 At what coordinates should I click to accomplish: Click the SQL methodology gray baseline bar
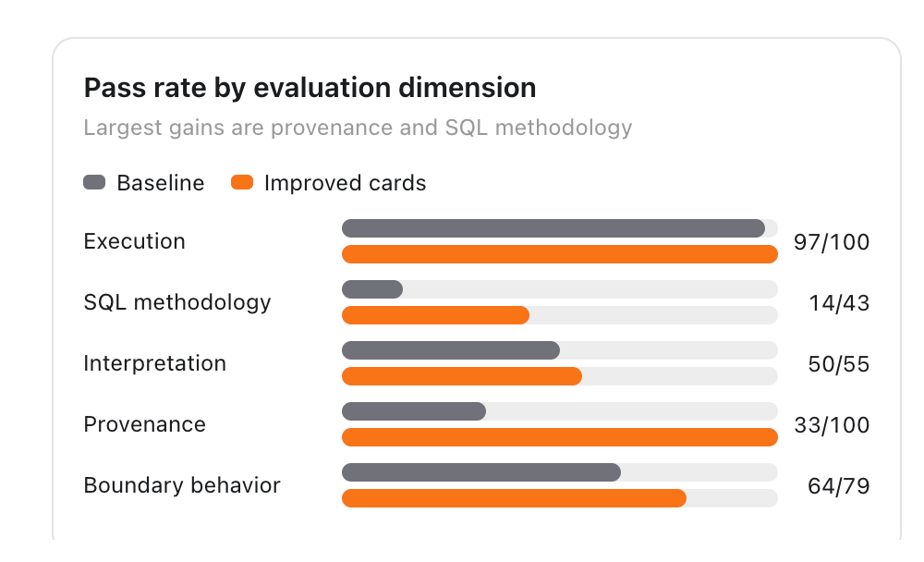pos(372,289)
